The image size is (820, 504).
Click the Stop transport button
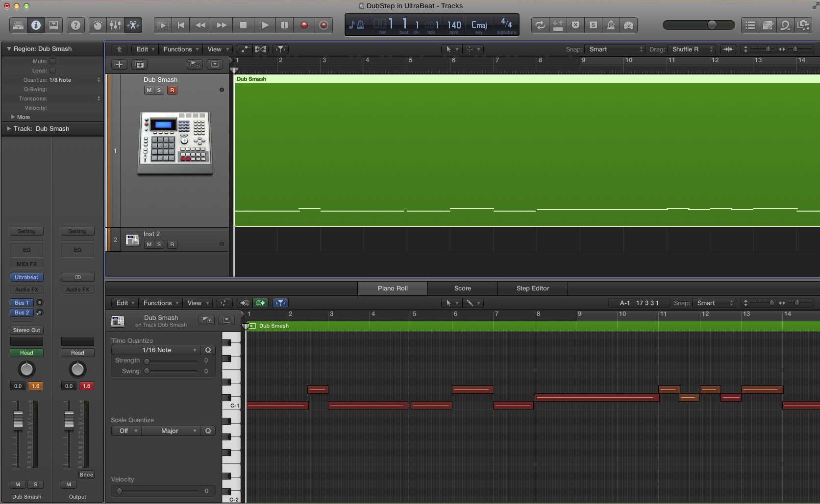[x=243, y=25]
